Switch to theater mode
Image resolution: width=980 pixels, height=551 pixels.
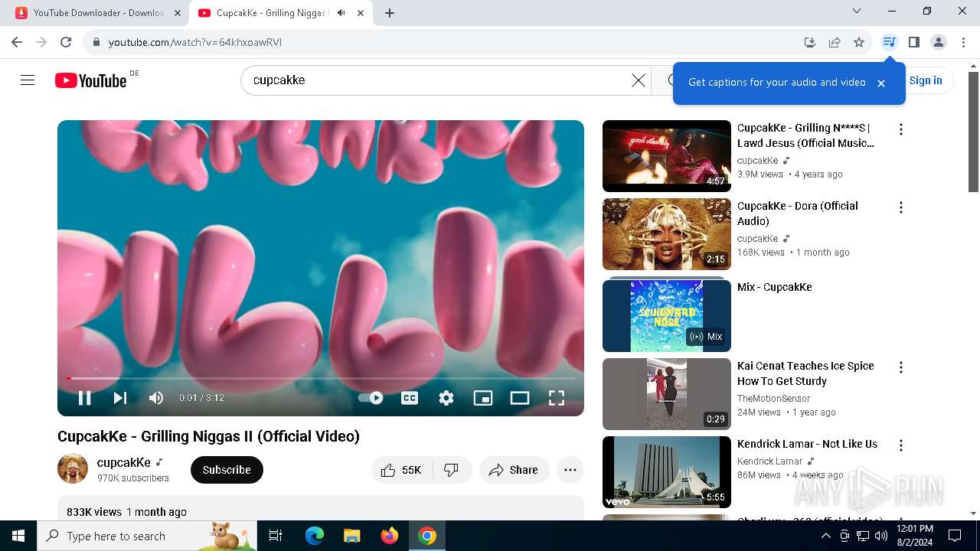(x=520, y=398)
